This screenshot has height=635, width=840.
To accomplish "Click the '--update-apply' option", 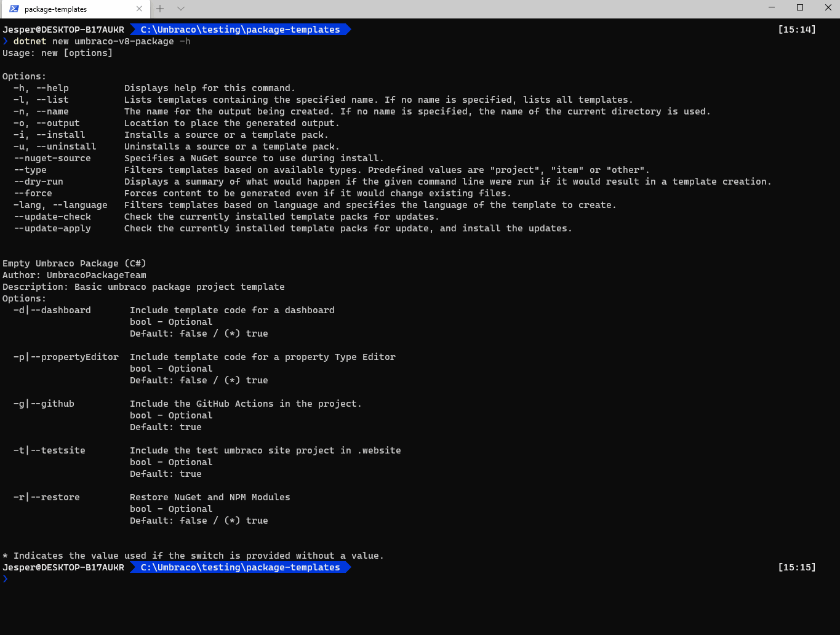I will [52, 228].
